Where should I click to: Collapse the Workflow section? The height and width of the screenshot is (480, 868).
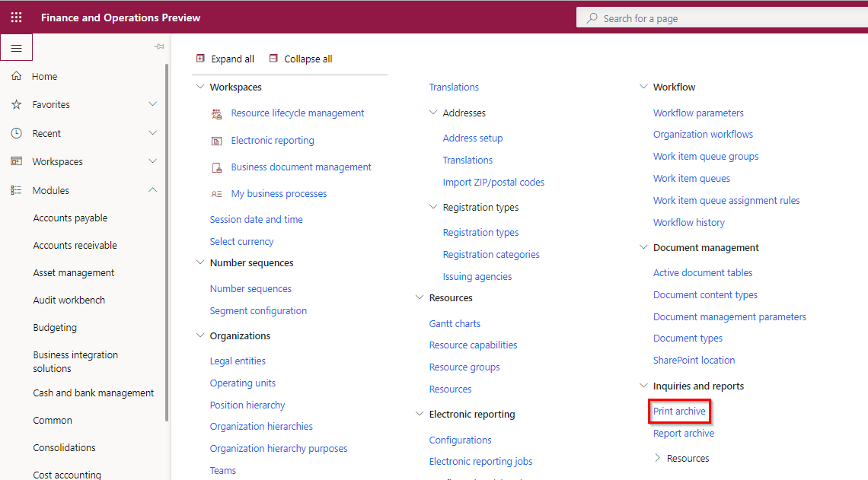click(643, 87)
